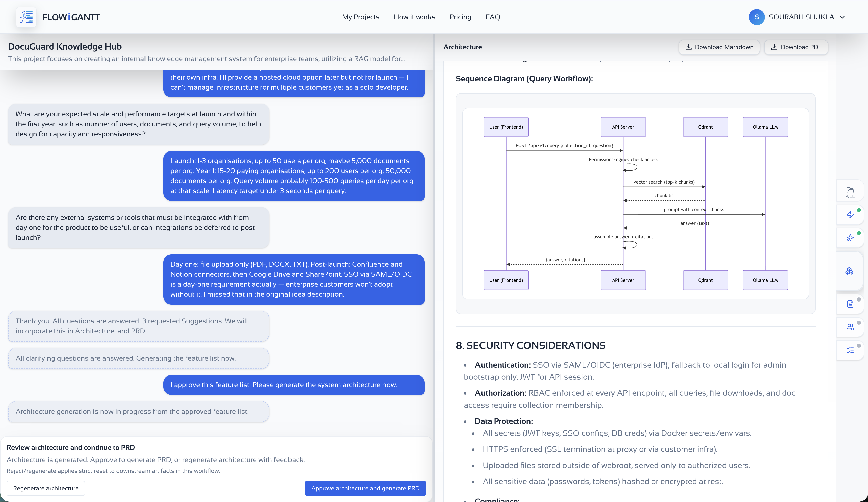Click the top "API Server" diagram box
This screenshot has height=502, width=868.
(623, 127)
